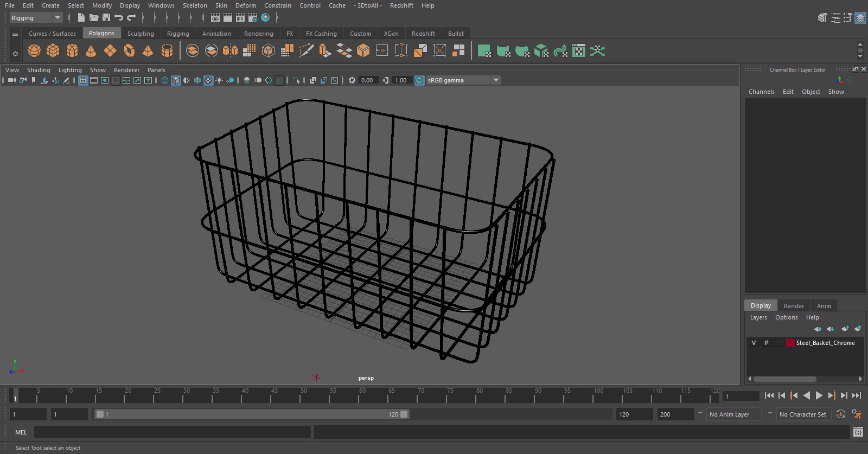
Task: Toggle smooth shade all in viewport
Action: (x=176, y=80)
